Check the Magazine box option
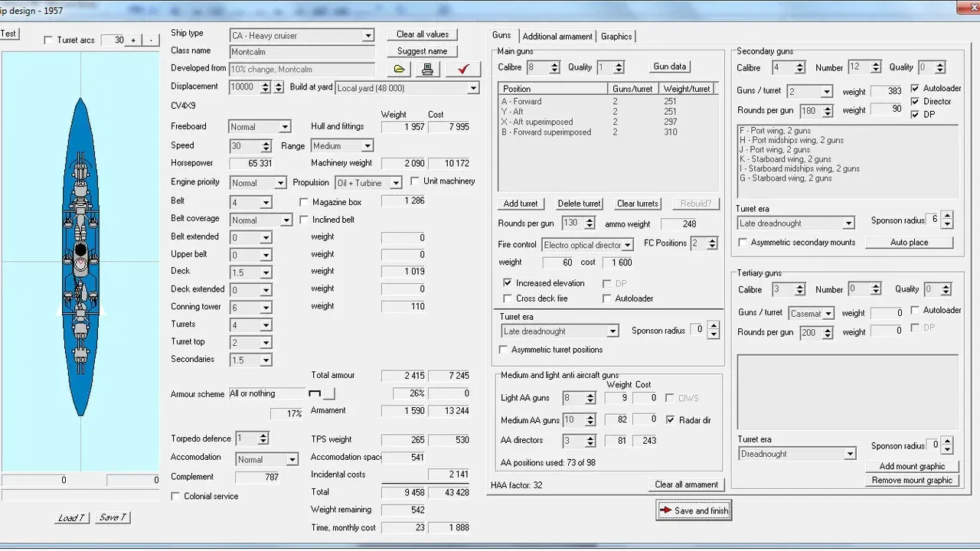This screenshot has height=551, width=980. click(304, 202)
